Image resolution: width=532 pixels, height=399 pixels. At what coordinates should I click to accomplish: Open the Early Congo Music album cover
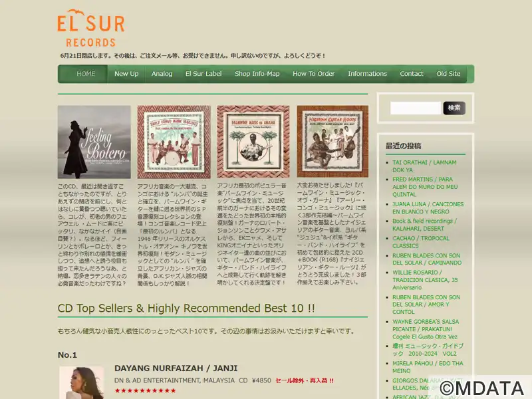(x=174, y=142)
